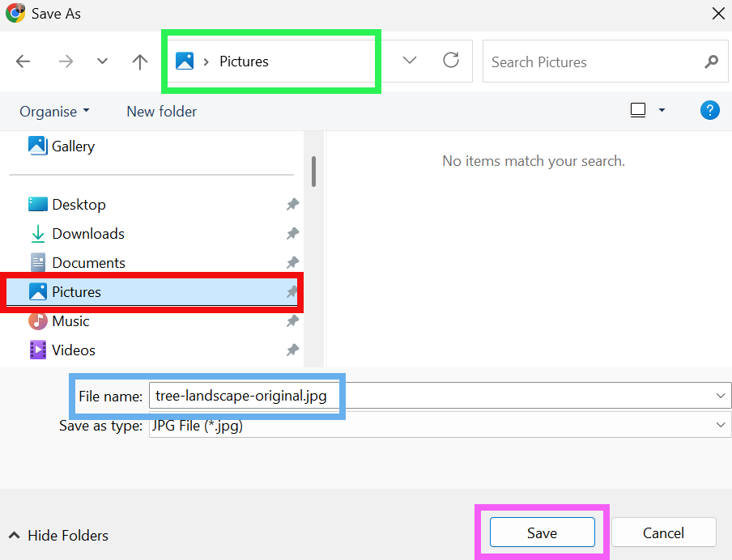Click the pin icon beside Music
This screenshot has height=560, width=732.
292,321
